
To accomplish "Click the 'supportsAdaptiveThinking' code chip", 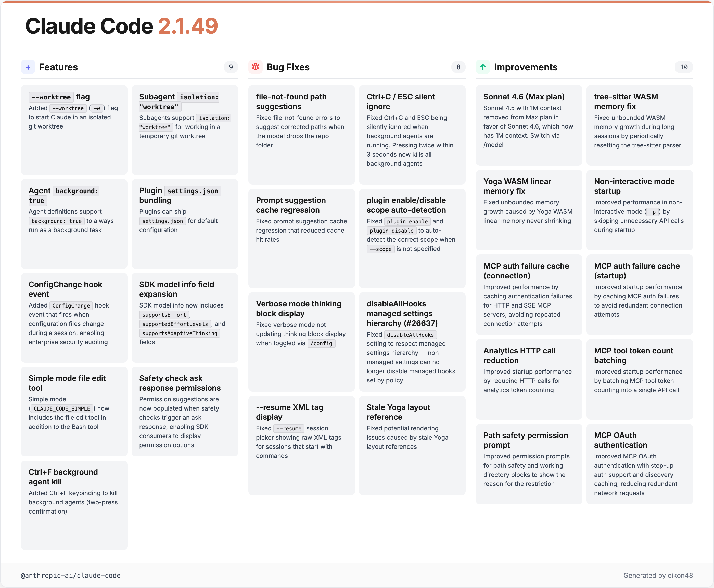I will tap(180, 333).
